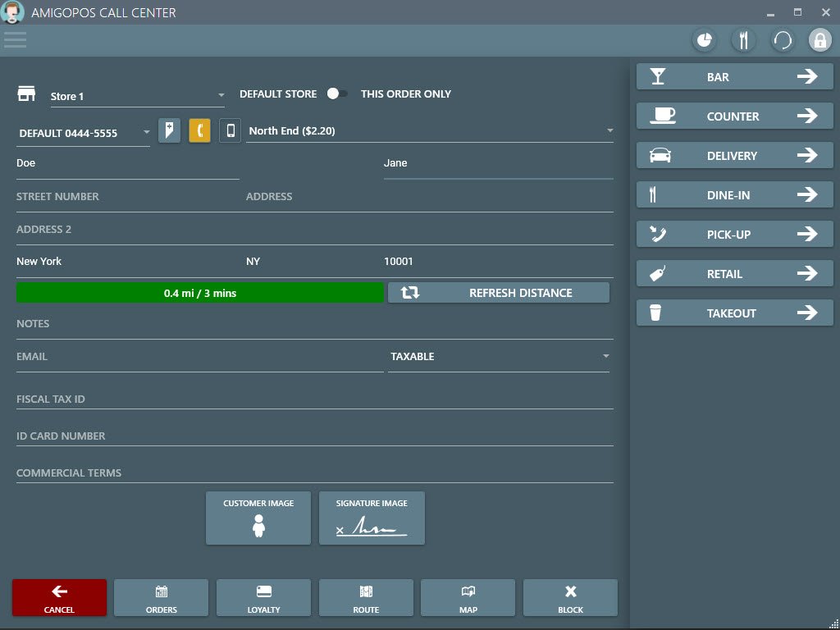Click the fork and knife icon
The width and height of the screenshot is (840, 630).
click(x=743, y=40)
